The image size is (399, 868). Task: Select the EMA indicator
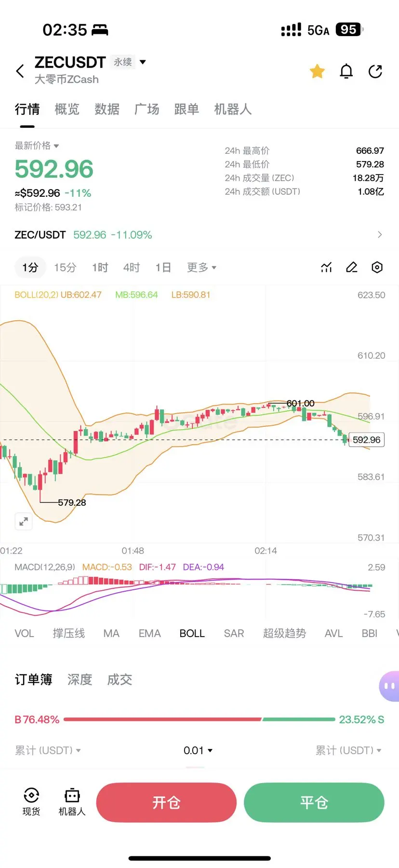(x=149, y=633)
